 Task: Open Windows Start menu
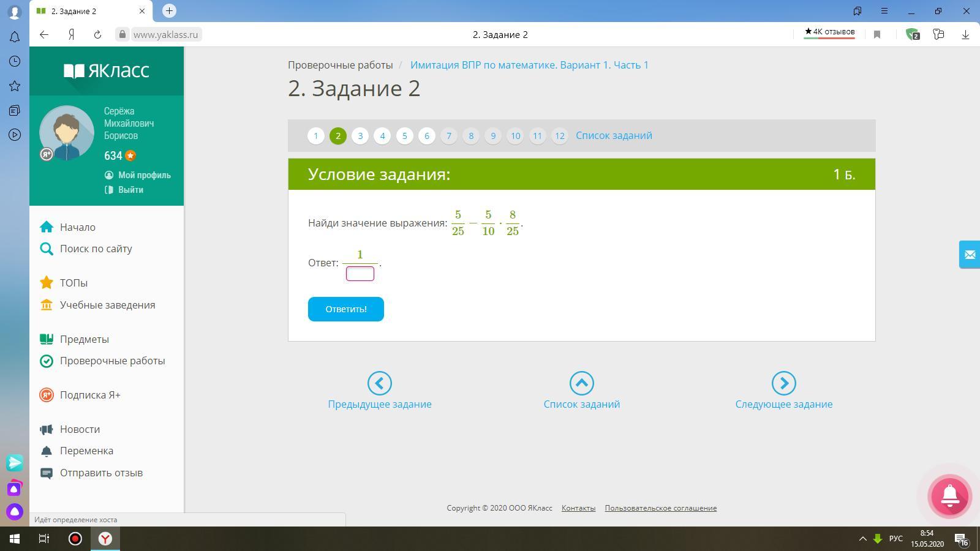tap(15, 539)
